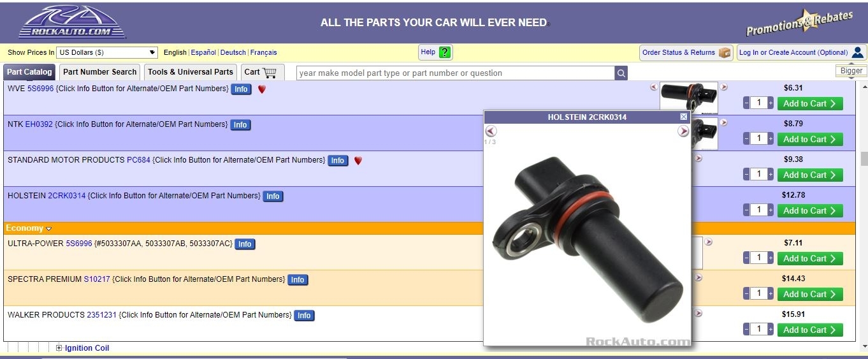Click next-image arrow on ULTRA-POWER row
The image size is (868, 359).
pyautogui.click(x=708, y=242)
